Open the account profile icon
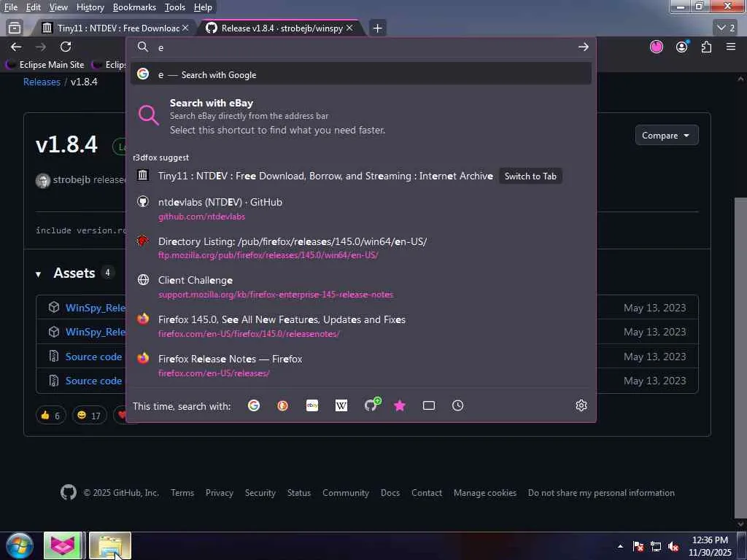Viewport: 747px width, 560px height. 682,47
